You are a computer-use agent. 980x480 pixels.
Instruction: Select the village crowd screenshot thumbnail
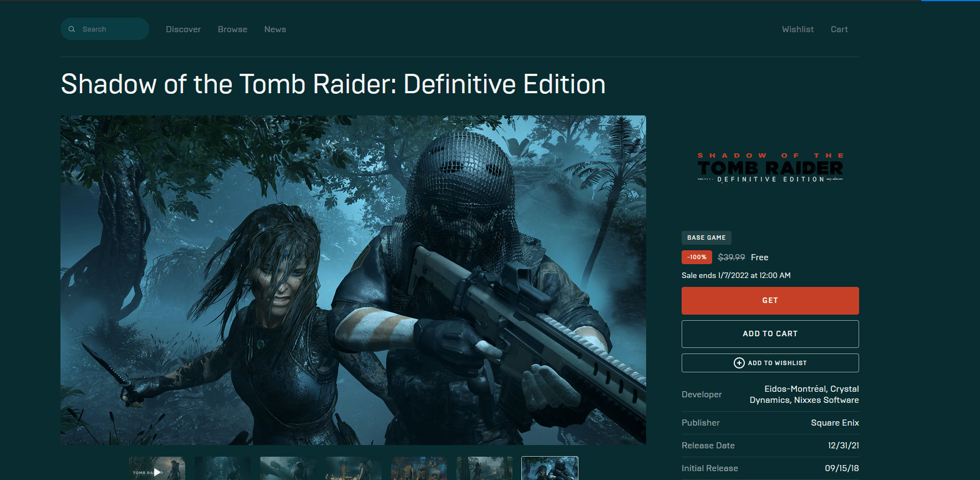419,468
